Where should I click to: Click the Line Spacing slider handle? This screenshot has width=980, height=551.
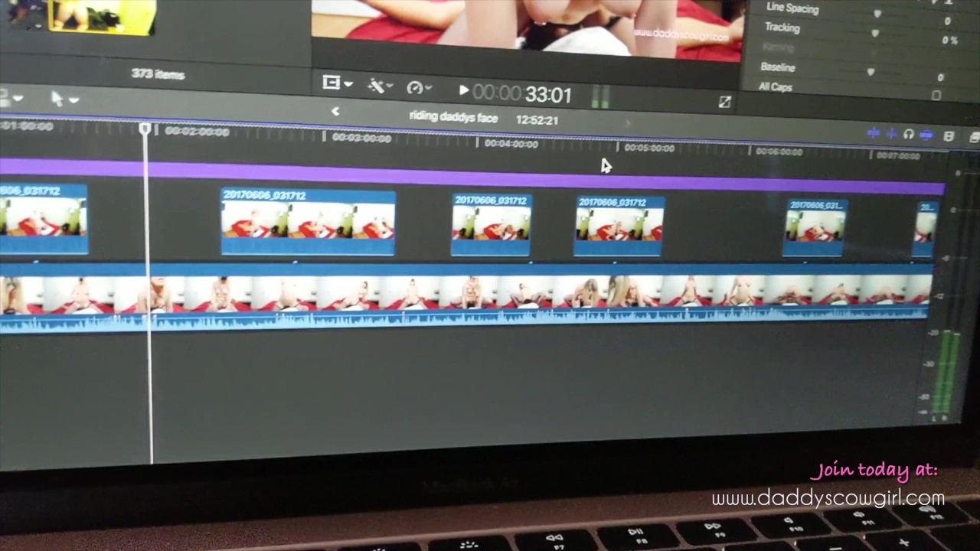[877, 13]
